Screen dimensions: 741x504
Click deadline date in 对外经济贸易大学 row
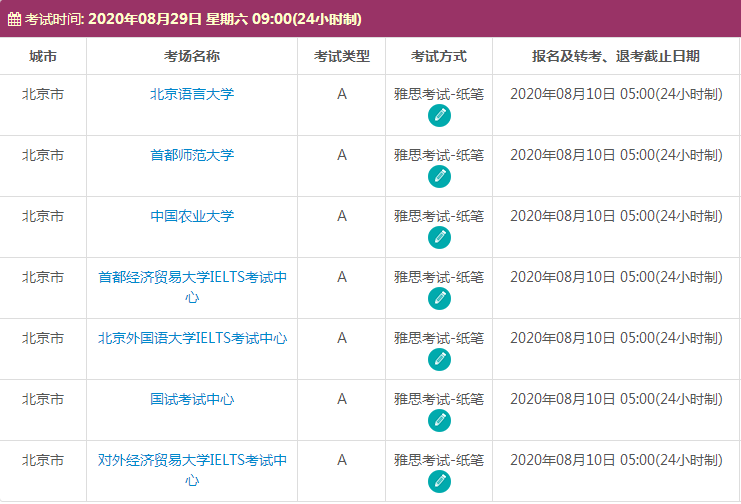coord(616,460)
